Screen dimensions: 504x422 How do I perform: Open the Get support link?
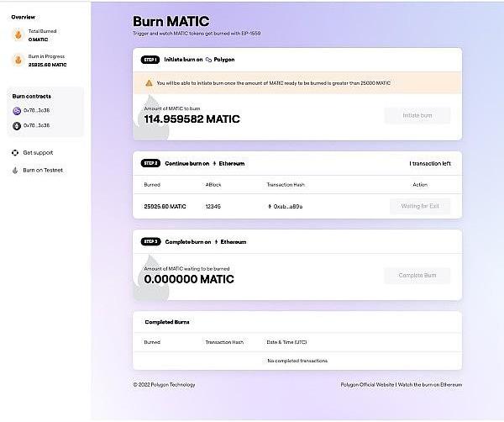[38, 153]
